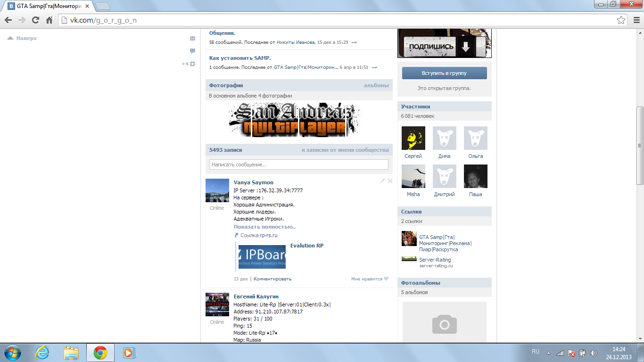Click Евгений Калугин's post avatar
Image resolution: width=644 pixels, height=362 pixels.
(217, 304)
